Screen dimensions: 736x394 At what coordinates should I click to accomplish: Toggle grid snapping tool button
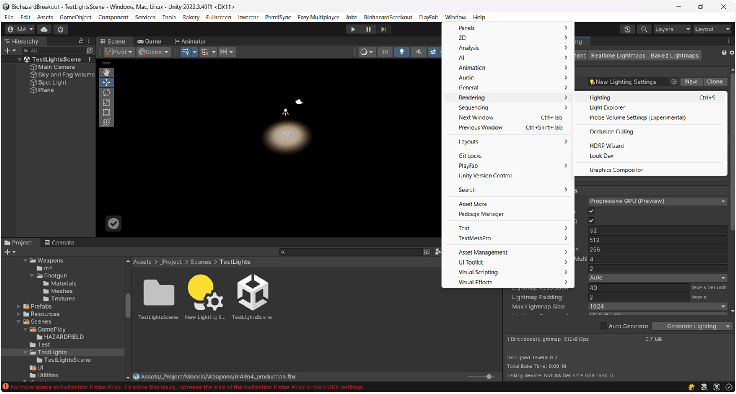(x=205, y=52)
